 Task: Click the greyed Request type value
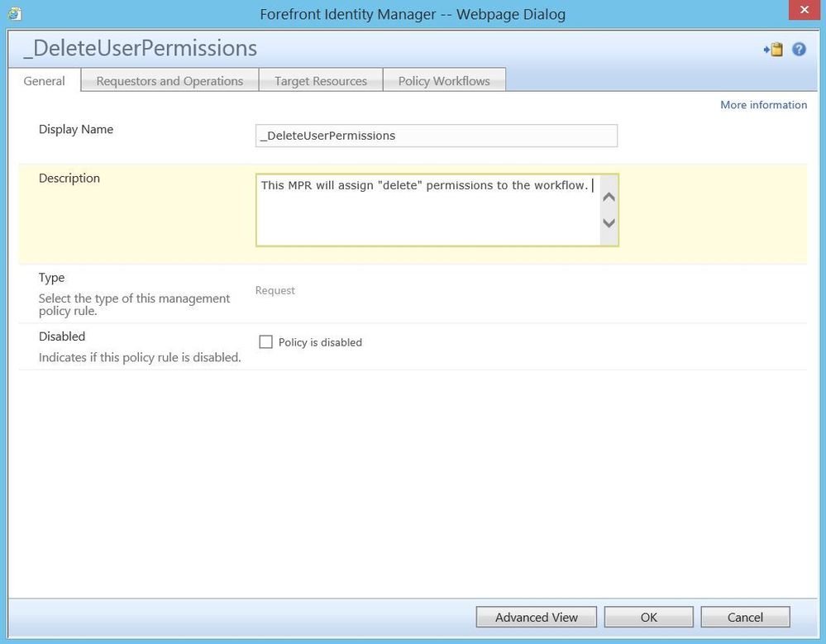point(275,291)
